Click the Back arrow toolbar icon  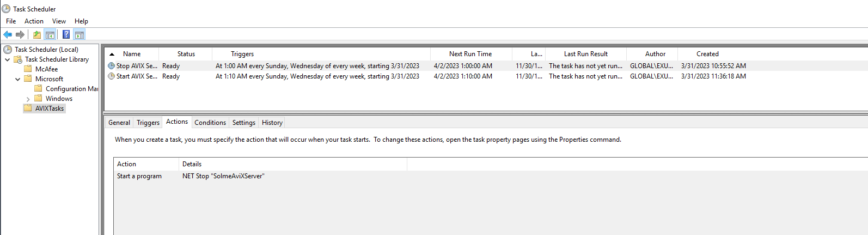(8, 35)
